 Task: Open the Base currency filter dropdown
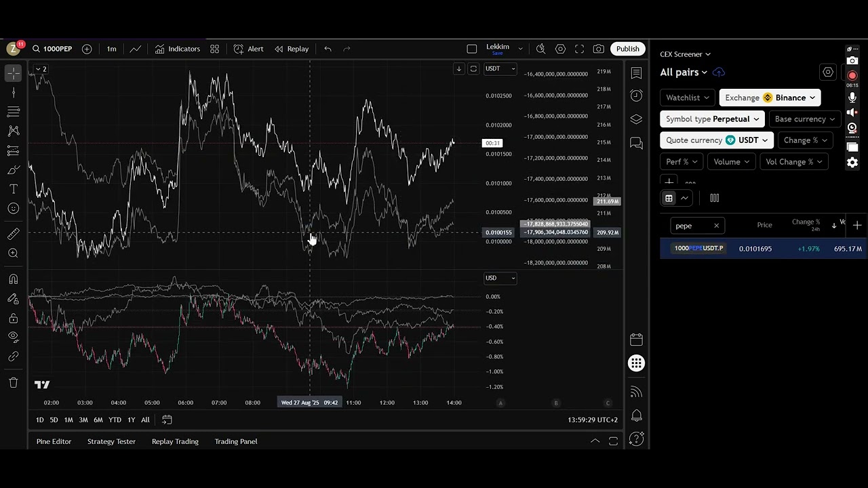[x=805, y=119]
